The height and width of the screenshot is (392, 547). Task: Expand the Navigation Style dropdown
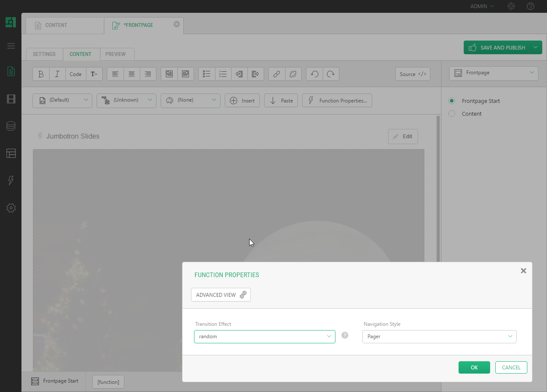[x=439, y=336]
